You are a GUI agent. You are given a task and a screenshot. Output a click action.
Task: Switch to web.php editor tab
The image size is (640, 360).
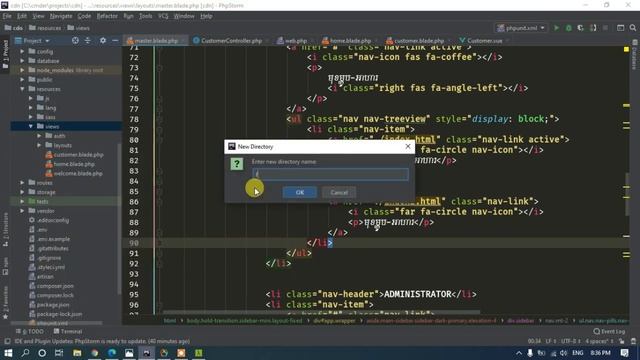[295, 41]
